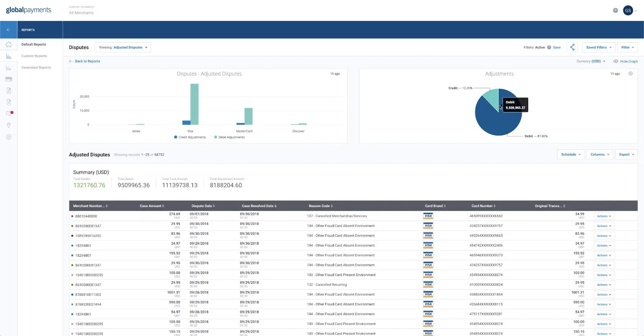Click the Visa logo for card 443264XXXXXX9665

(x=428, y=235)
